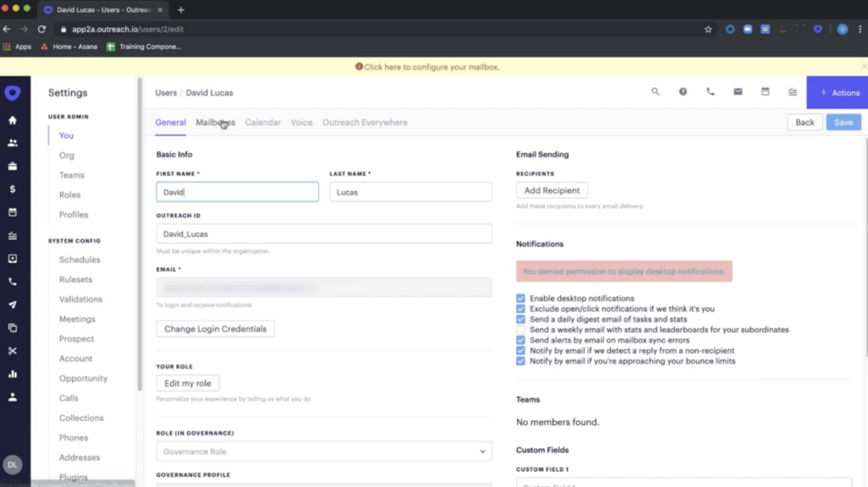Open Meetings in system config
The height and width of the screenshot is (487, 868).
coord(77,319)
